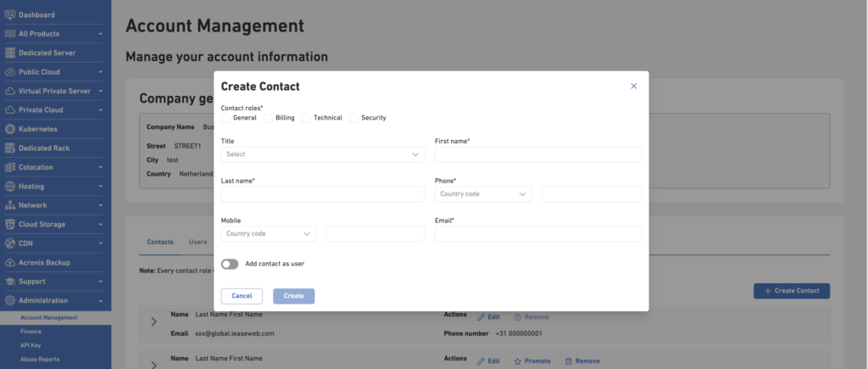This screenshot has height=369, width=868.
Task: Click the Dedicated Rack icon
Action: (x=9, y=148)
